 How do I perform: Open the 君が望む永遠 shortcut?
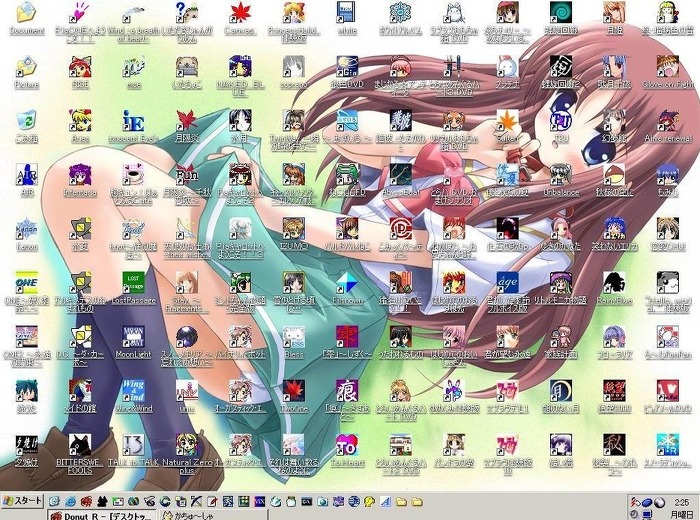pos(508,337)
